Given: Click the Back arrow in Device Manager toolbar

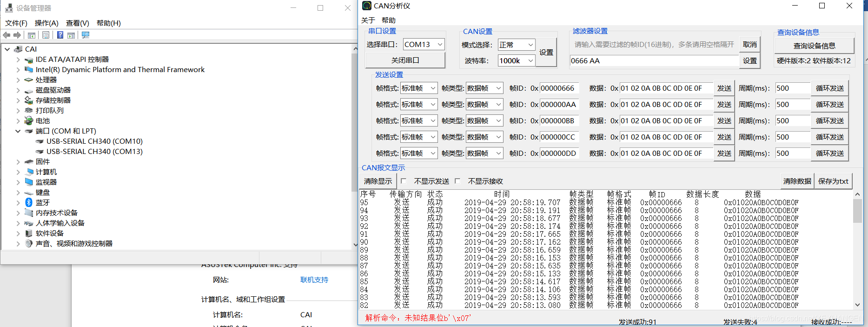Looking at the screenshot, I should [7, 35].
